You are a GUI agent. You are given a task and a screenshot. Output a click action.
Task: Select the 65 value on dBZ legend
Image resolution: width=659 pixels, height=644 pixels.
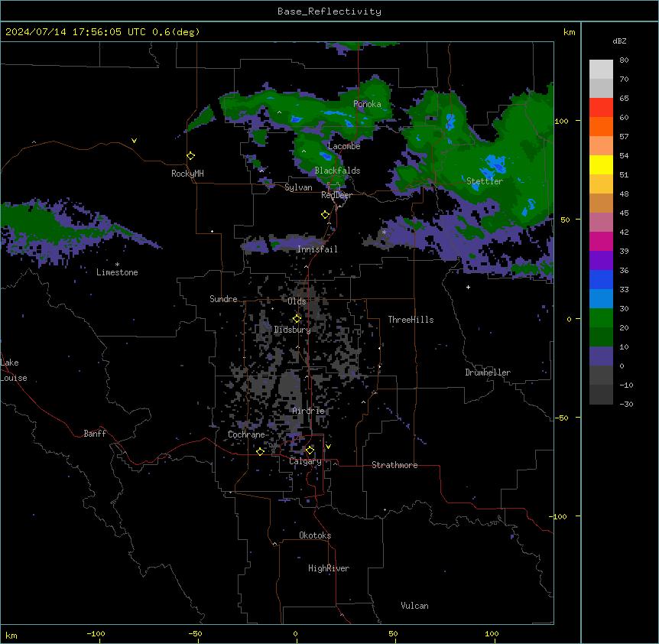point(624,99)
